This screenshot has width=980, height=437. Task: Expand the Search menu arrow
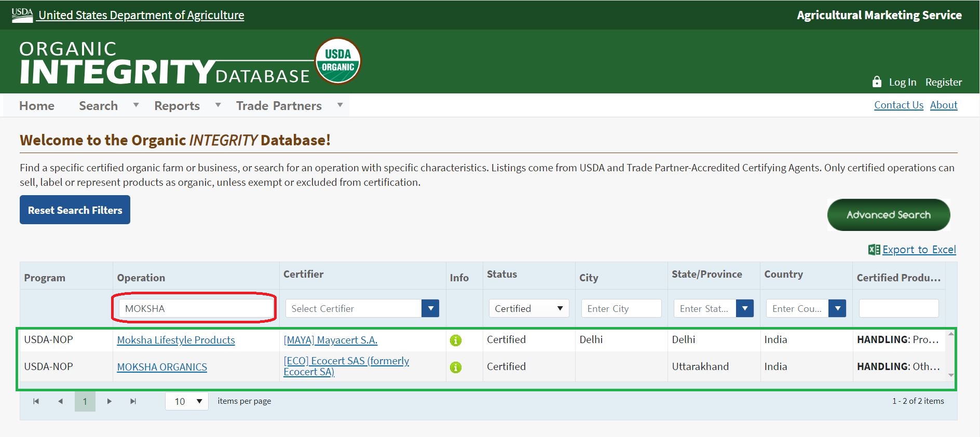click(x=136, y=105)
